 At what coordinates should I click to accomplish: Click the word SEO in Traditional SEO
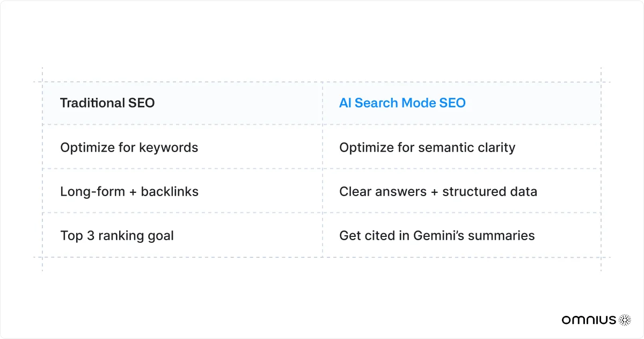pyautogui.click(x=141, y=103)
